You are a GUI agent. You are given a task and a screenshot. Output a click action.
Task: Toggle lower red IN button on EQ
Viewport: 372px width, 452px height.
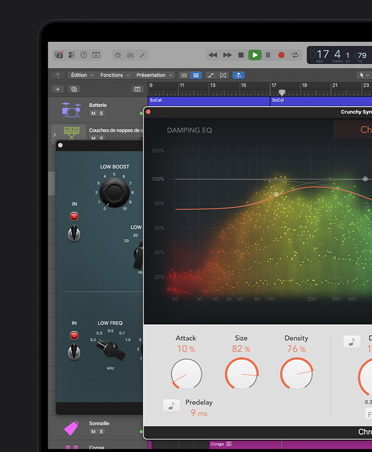pos(74,335)
